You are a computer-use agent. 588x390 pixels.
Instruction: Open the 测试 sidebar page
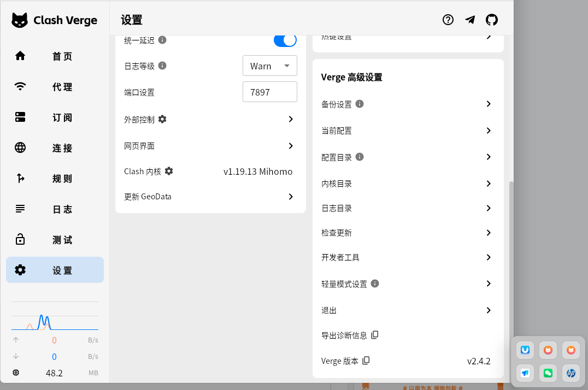(x=55, y=240)
